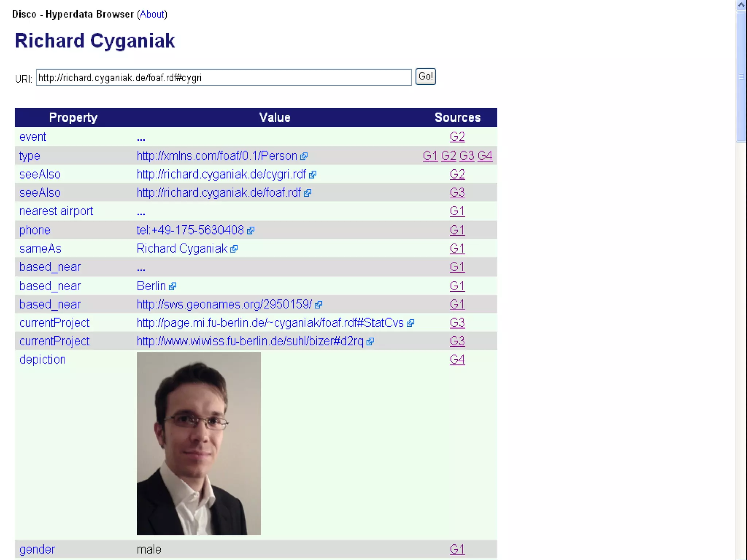The image size is (747, 560).
Task: Open the cygri.rdf seeAlso URL
Action: pyautogui.click(x=221, y=174)
